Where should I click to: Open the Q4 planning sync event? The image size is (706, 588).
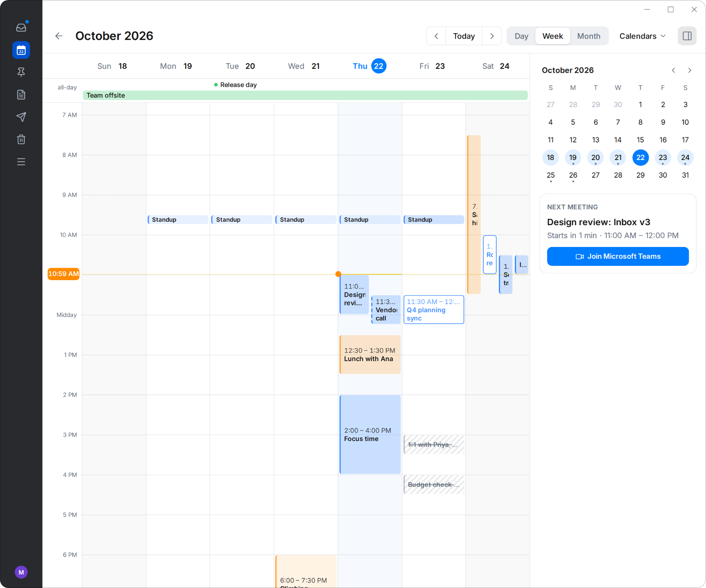tap(434, 310)
